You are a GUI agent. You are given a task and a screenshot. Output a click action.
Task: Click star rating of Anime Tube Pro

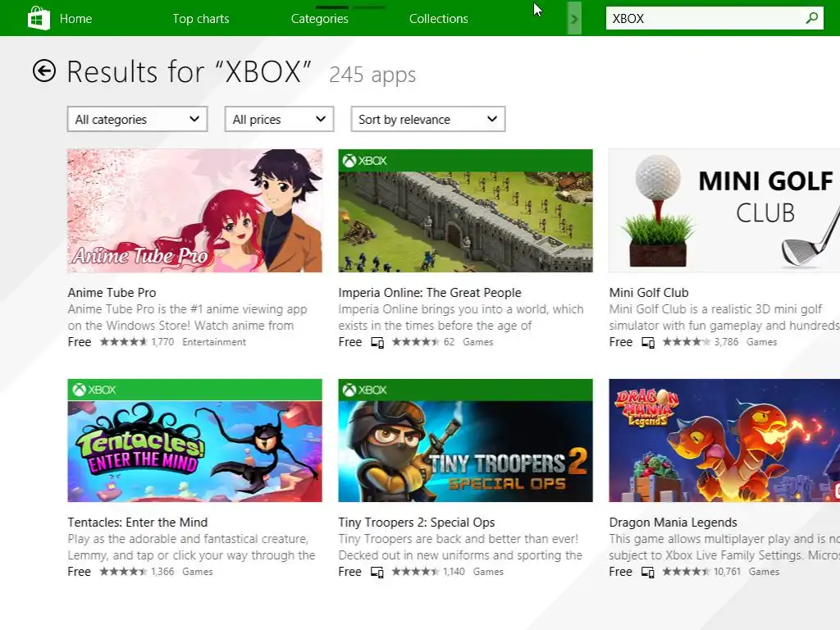[123, 342]
